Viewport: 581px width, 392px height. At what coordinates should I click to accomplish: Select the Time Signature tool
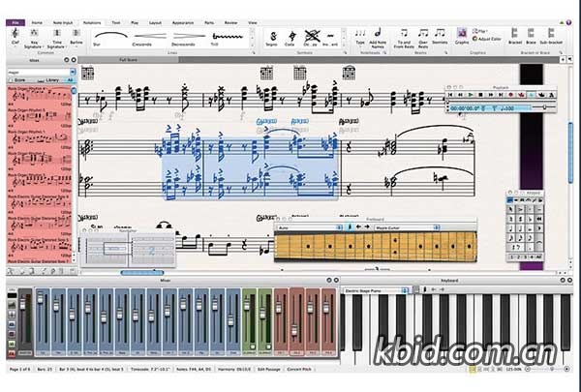pyautogui.click(x=56, y=39)
